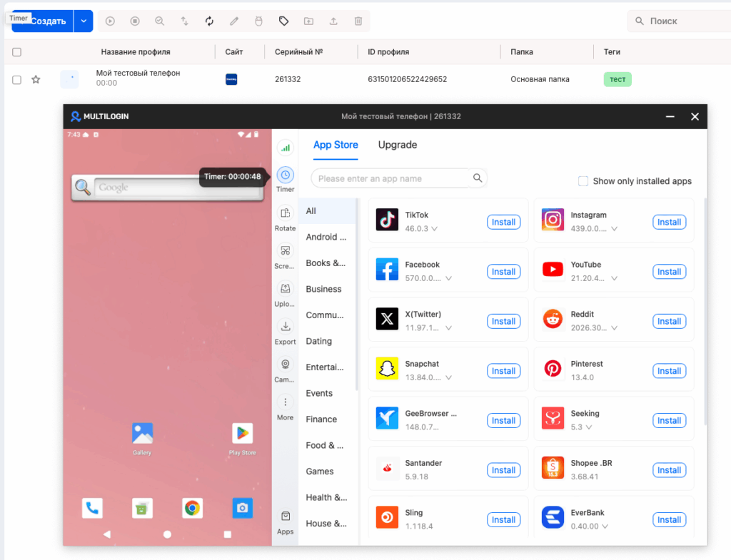Expand X(Twitter) version dropdown
Viewport: 731px width, 560px height.
(x=448, y=328)
